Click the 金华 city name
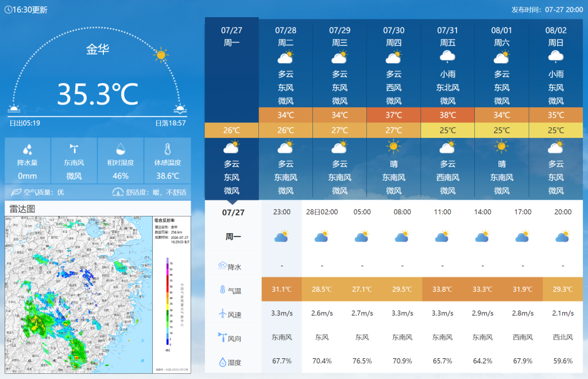 pos(98,49)
